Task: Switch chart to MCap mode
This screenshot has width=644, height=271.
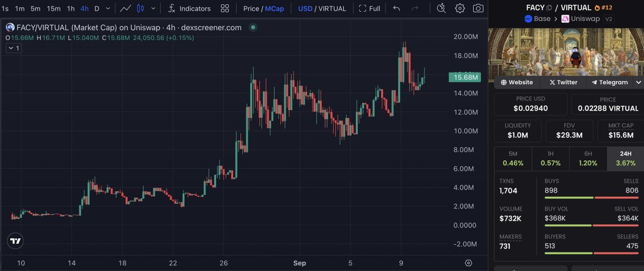Action: click(x=274, y=8)
